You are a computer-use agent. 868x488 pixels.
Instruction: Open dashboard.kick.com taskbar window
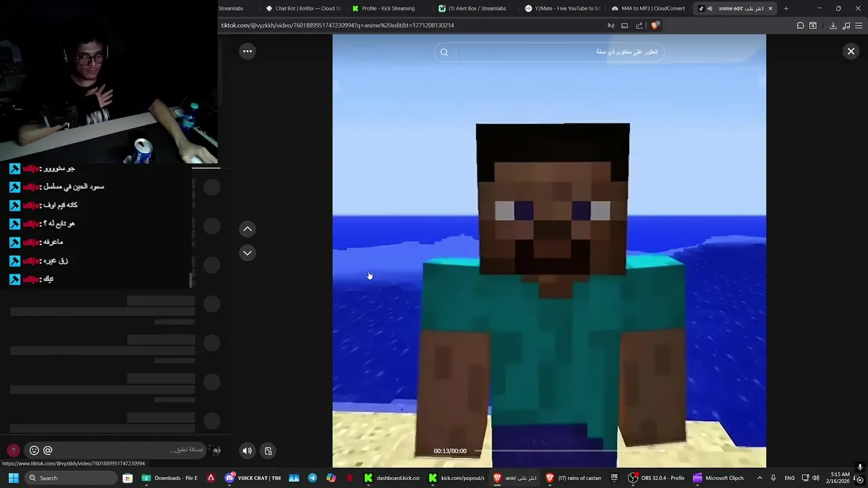click(392, 478)
